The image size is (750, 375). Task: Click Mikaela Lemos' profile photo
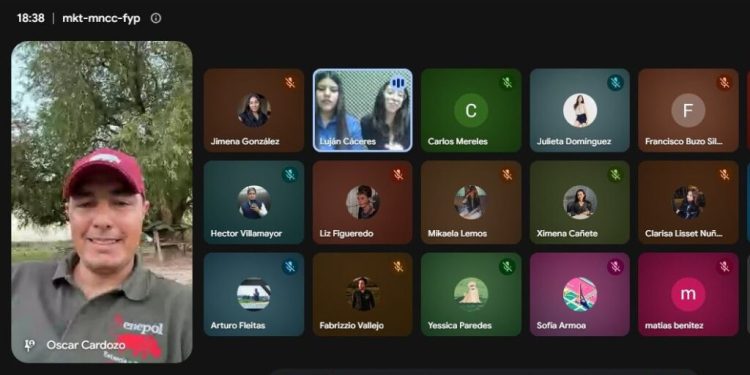[471, 202]
